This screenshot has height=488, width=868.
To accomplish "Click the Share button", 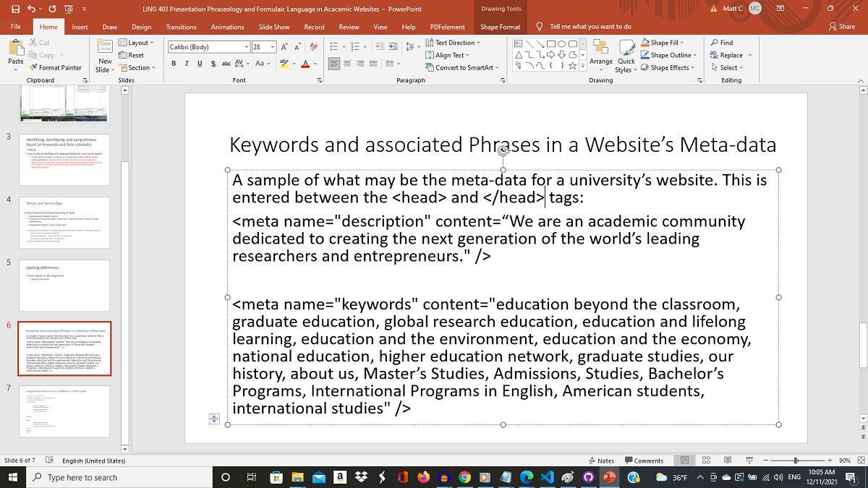I will 842,27.
